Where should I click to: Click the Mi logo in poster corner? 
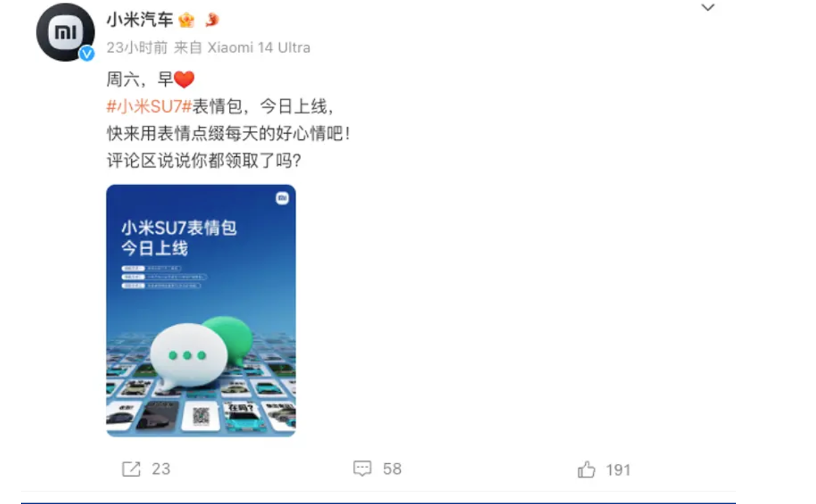(x=282, y=198)
